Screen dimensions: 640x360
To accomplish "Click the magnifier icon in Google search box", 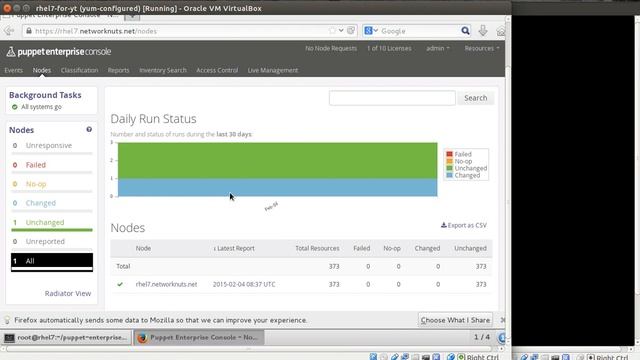I will coord(465,31).
